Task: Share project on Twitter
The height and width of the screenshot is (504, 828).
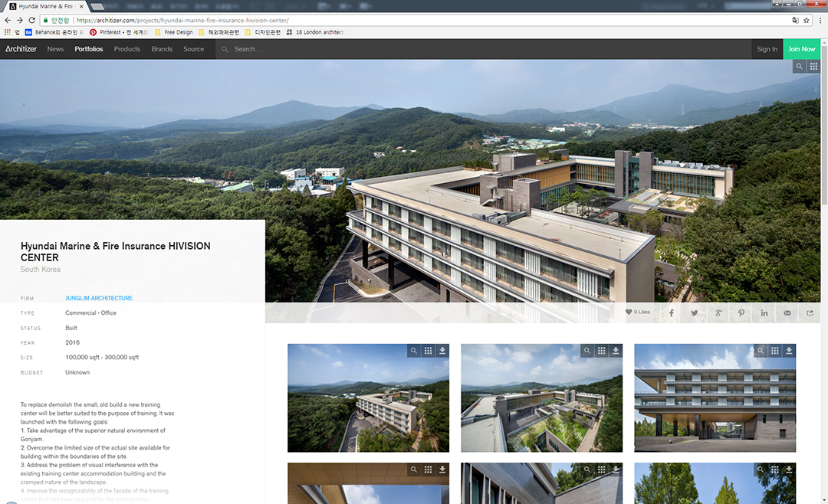Action: (x=695, y=313)
